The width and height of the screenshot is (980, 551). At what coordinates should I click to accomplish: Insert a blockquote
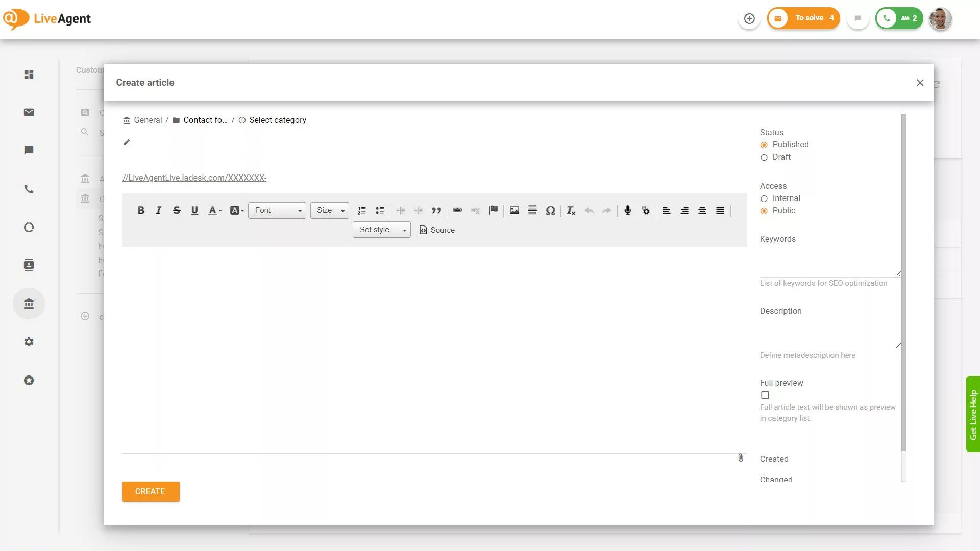coord(436,210)
